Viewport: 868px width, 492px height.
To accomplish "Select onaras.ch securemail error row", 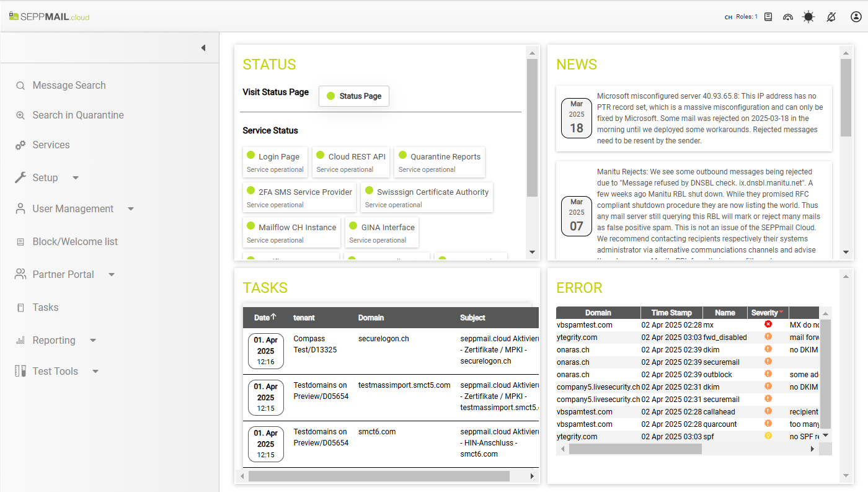I will [x=688, y=362].
